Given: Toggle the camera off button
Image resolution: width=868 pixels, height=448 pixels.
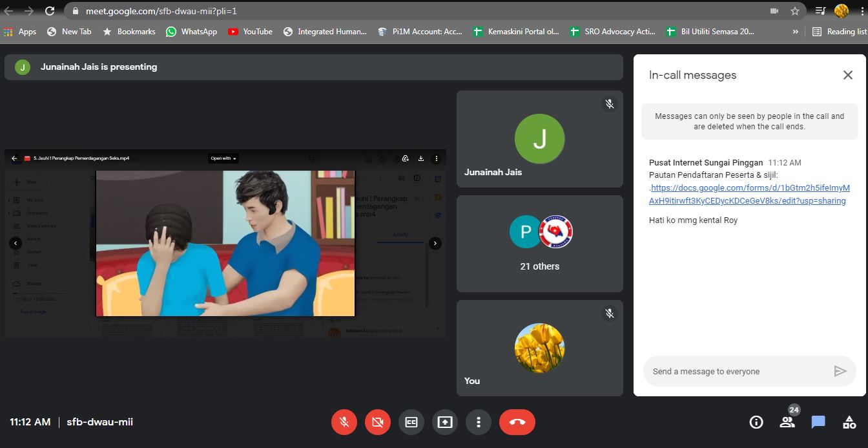Looking at the screenshot, I should [378, 422].
